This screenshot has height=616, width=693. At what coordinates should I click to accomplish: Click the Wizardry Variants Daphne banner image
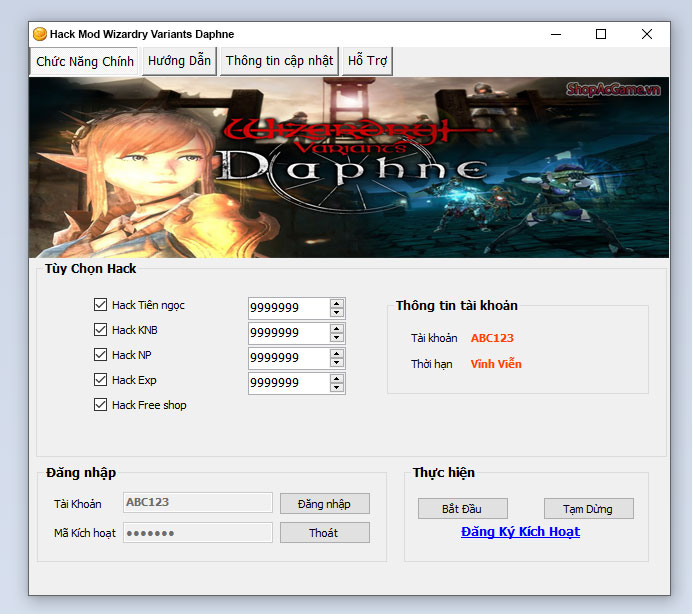(x=349, y=167)
